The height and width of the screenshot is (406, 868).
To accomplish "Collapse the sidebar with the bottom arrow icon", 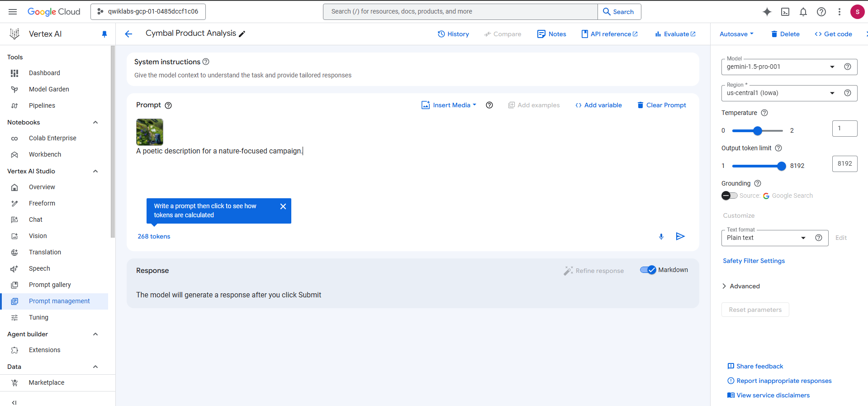I will 14,402.
